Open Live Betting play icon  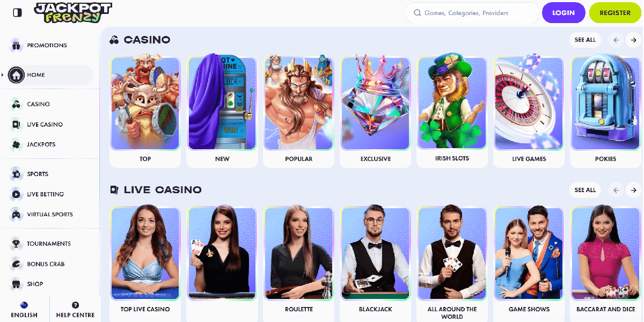[x=16, y=194]
